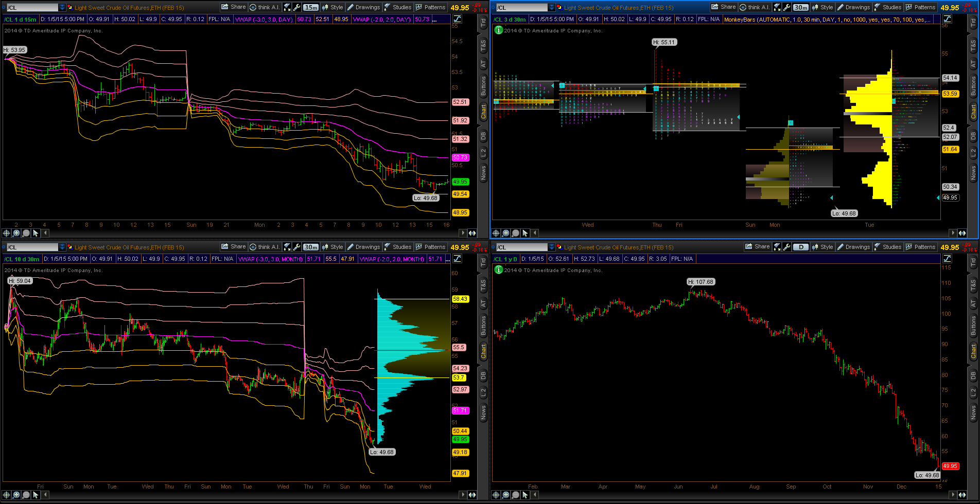Open chart settings wrench in the 15m chart

297,7
